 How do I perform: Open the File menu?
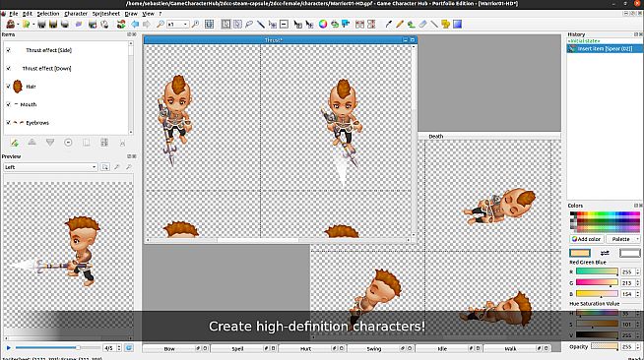[14, 14]
